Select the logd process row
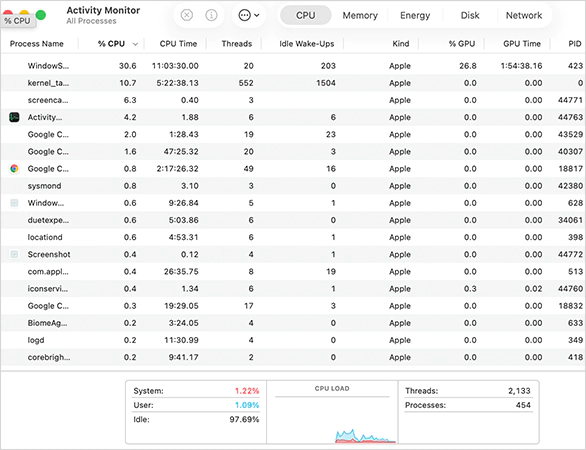586x450 pixels. tap(293, 340)
